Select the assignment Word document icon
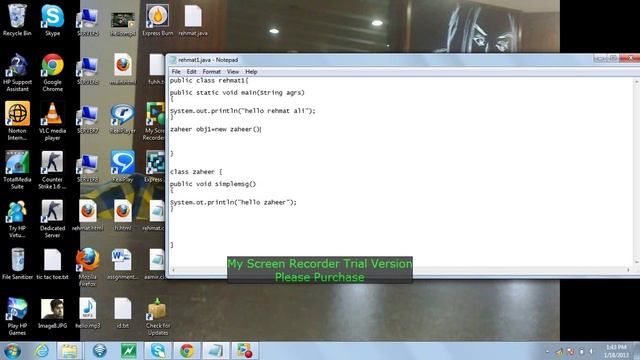 coord(122,264)
